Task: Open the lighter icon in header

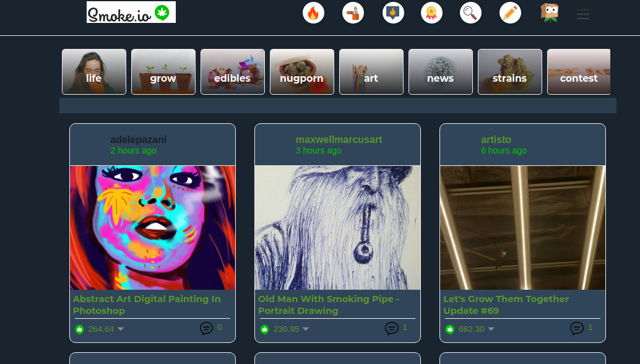Action: pyautogui.click(x=353, y=12)
